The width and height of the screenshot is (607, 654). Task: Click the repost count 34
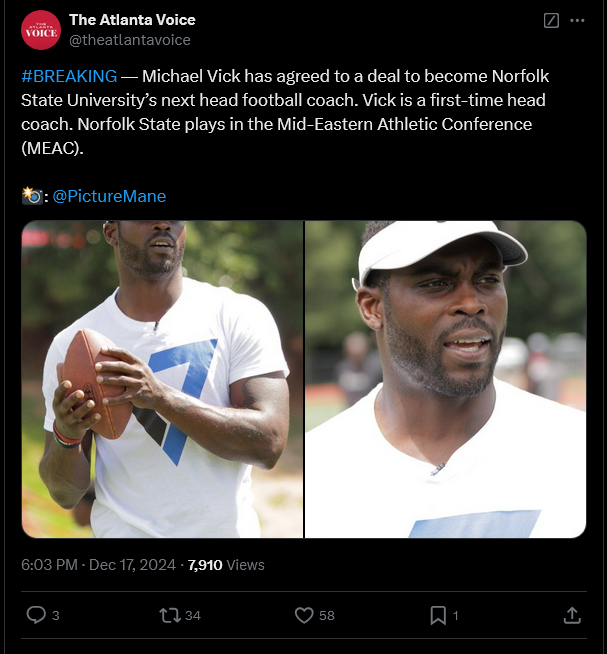pyautogui.click(x=193, y=616)
